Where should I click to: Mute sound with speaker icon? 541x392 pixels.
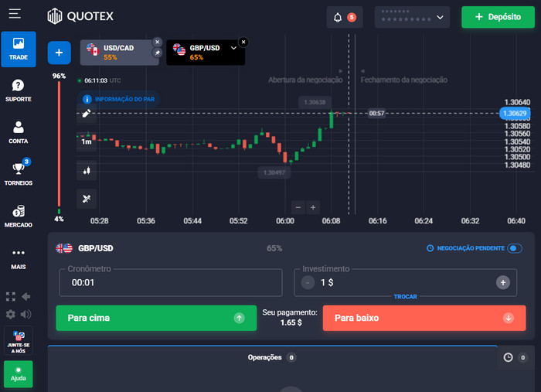[26, 315]
